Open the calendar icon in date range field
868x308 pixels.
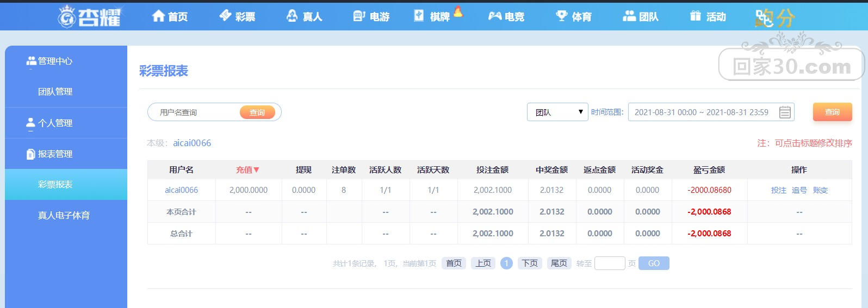coord(785,112)
